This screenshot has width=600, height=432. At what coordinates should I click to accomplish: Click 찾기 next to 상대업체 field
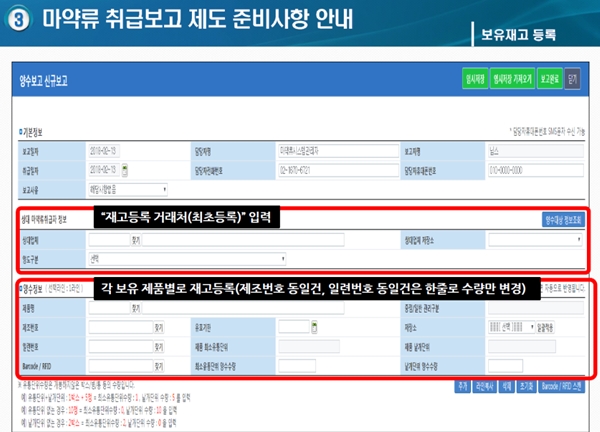click(x=136, y=240)
